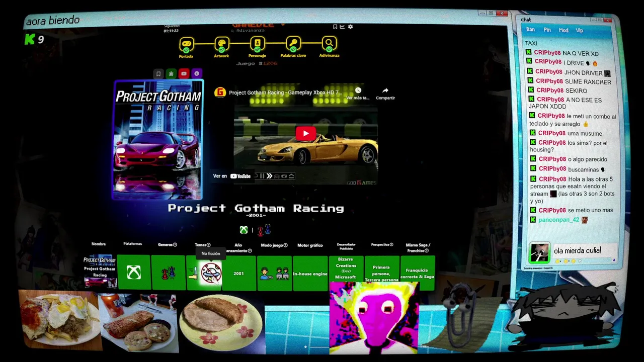The image size is (644, 362).
Task: Click the single player mode icon
Action: (x=265, y=274)
